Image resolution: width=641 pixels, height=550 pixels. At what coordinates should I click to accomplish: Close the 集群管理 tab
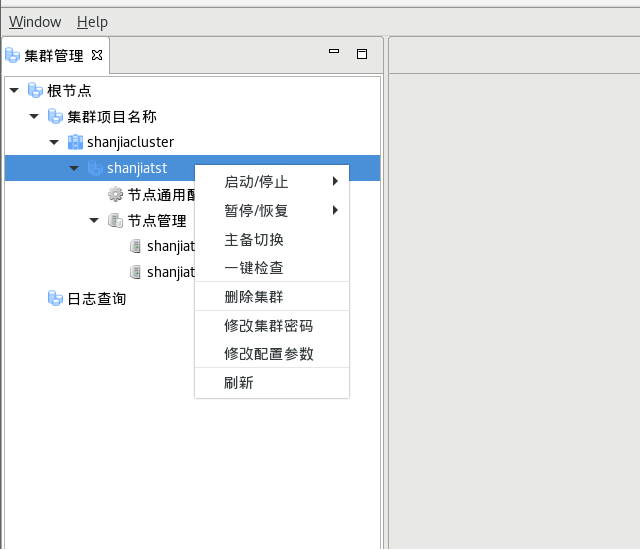(x=97, y=55)
